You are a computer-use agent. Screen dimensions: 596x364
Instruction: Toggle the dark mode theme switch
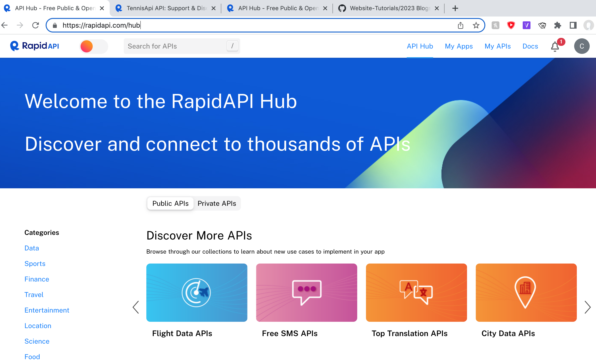tap(94, 46)
